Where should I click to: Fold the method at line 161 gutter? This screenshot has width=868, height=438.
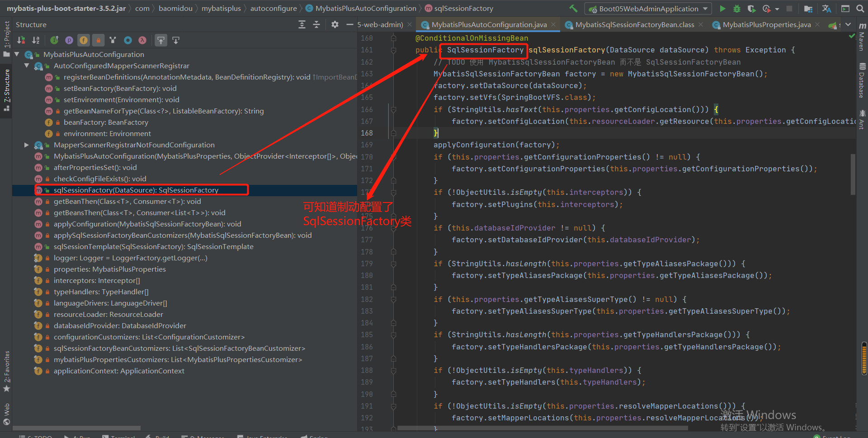394,50
